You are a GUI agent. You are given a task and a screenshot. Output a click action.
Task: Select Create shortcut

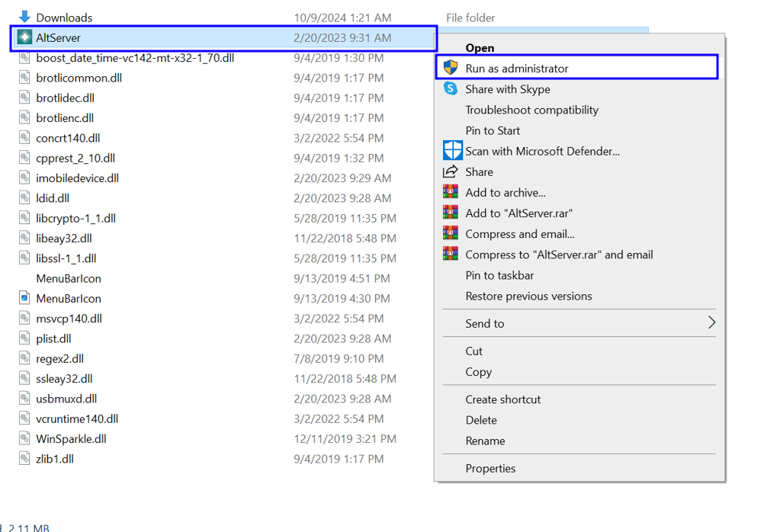[503, 399]
